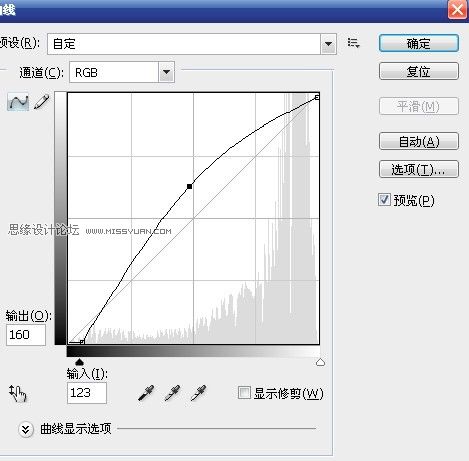
Task: Click the 复位 reset button
Action: pyautogui.click(x=419, y=71)
